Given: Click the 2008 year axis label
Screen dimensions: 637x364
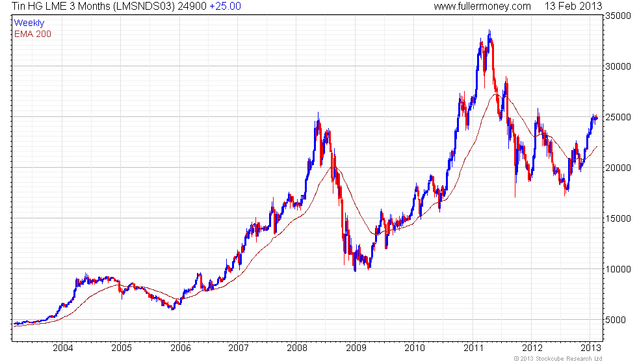Looking at the screenshot, I should point(298,348).
